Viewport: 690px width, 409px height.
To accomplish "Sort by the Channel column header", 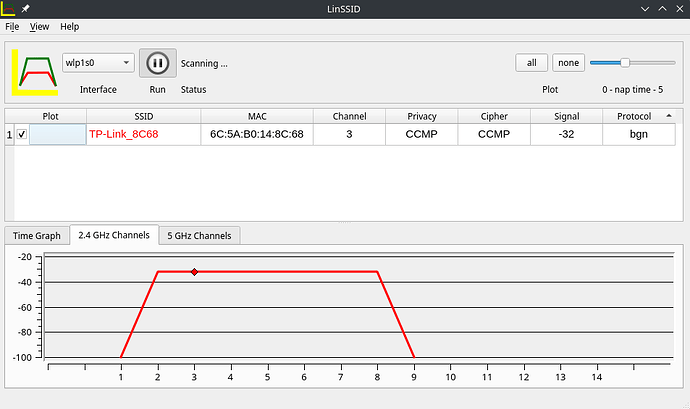I will (x=349, y=116).
